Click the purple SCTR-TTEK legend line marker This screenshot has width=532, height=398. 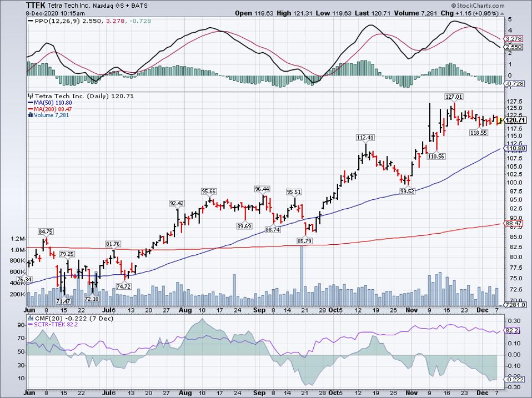click(31, 324)
